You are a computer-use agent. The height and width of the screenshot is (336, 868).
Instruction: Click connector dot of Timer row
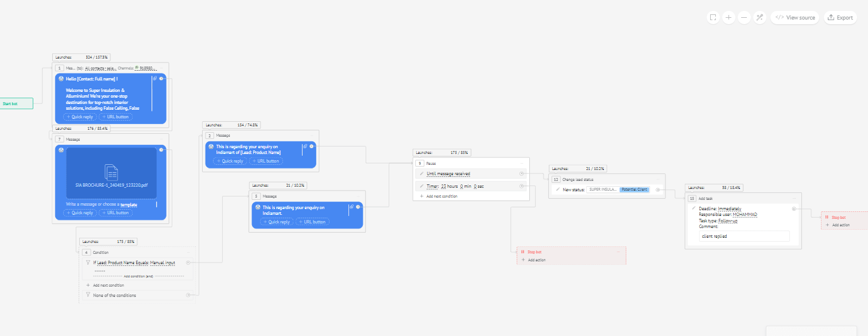pyautogui.click(x=521, y=186)
